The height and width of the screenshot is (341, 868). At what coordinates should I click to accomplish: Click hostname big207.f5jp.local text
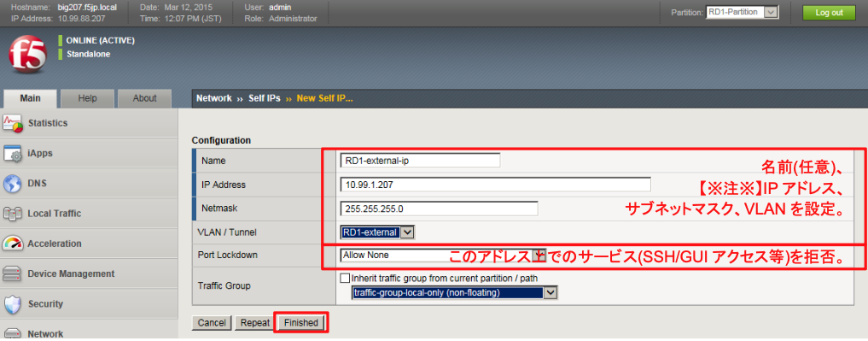click(x=87, y=8)
